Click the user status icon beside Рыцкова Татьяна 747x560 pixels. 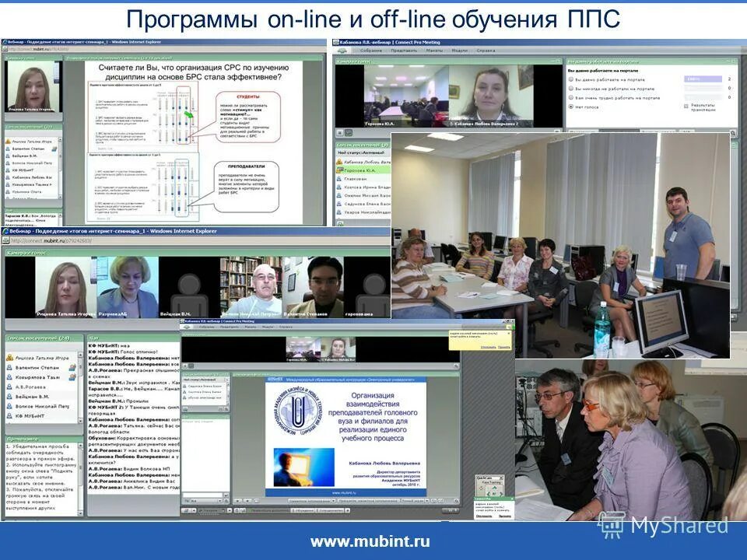tap(9, 357)
